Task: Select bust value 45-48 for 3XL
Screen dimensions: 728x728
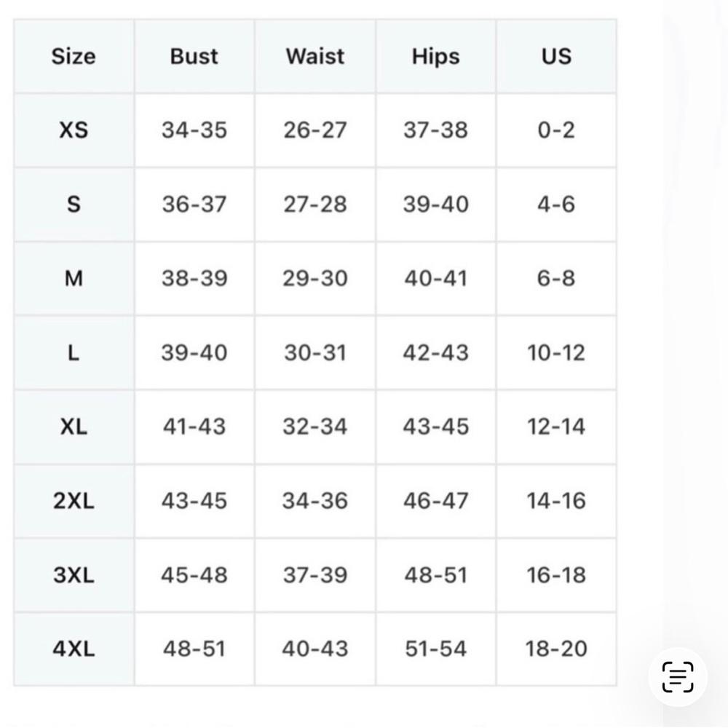Action: [x=194, y=575]
